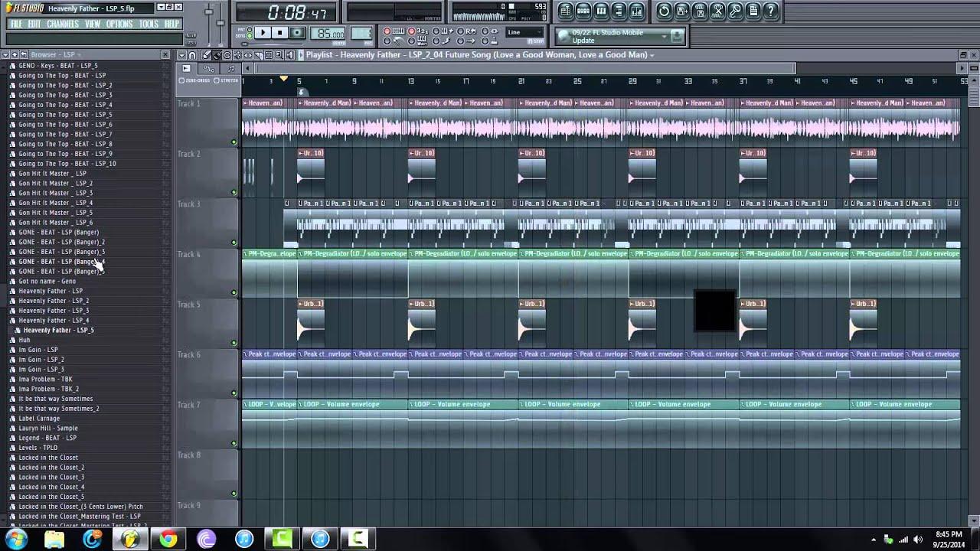
Task: Open the mixer icon in toolbar
Action: point(636,11)
